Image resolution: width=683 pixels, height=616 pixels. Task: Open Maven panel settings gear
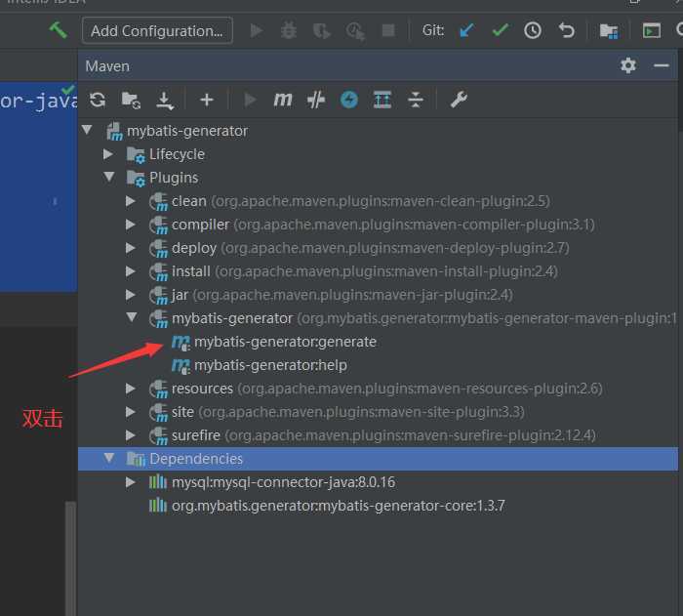(628, 65)
